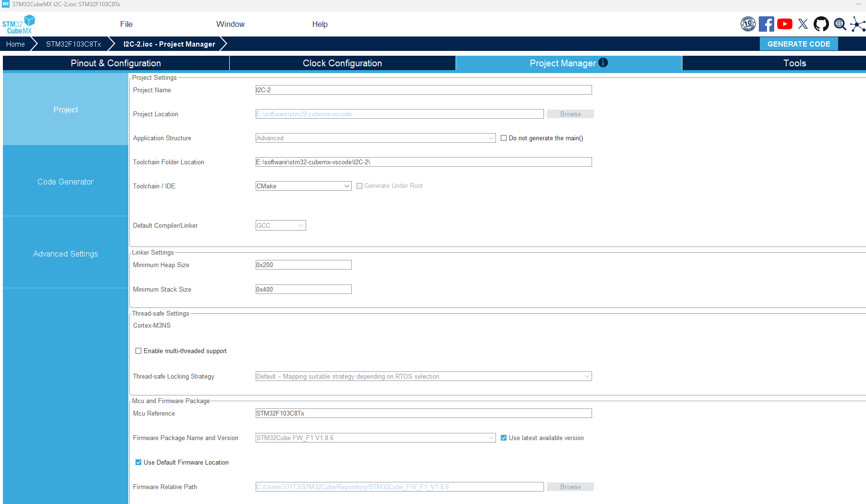Switch to Pinout & Configuration tab

point(116,63)
